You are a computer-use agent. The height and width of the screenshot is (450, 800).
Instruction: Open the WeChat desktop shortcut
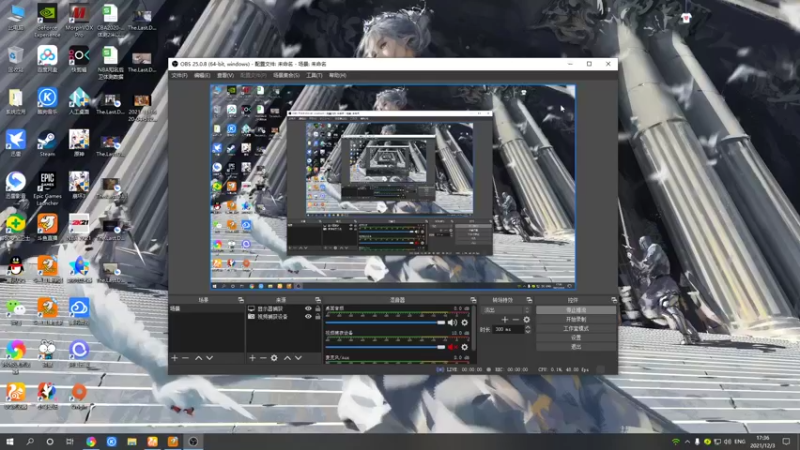tap(16, 311)
